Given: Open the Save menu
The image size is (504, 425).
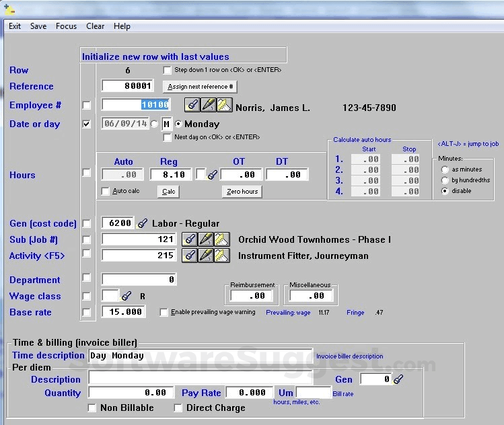Looking at the screenshot, I should point(38,26).
